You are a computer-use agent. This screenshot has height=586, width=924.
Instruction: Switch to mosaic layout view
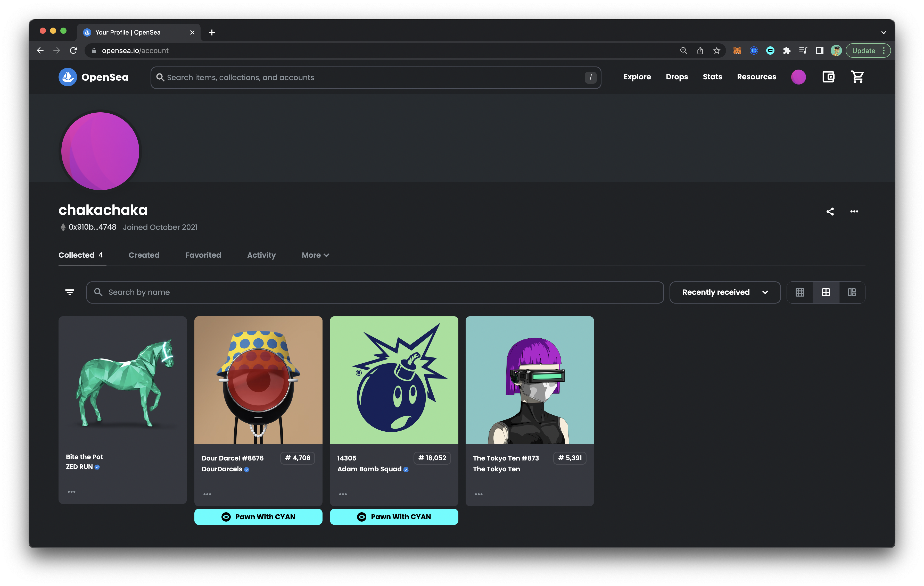852,293
